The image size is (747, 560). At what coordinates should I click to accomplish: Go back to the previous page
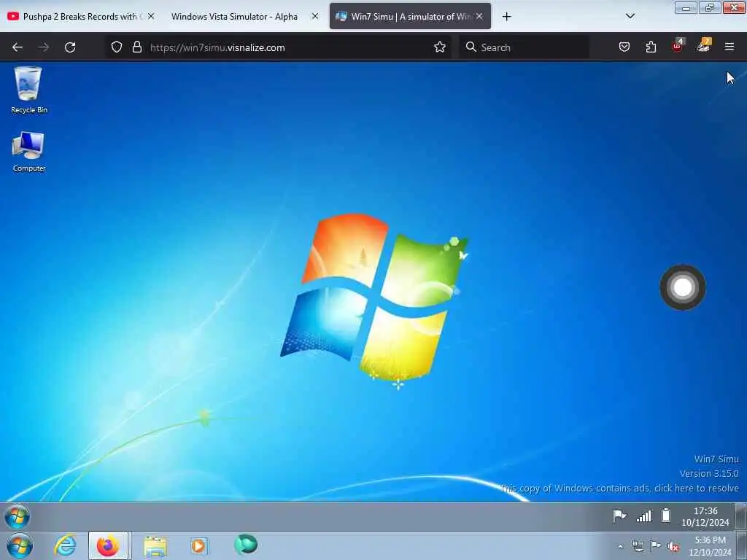click(18, 47)
